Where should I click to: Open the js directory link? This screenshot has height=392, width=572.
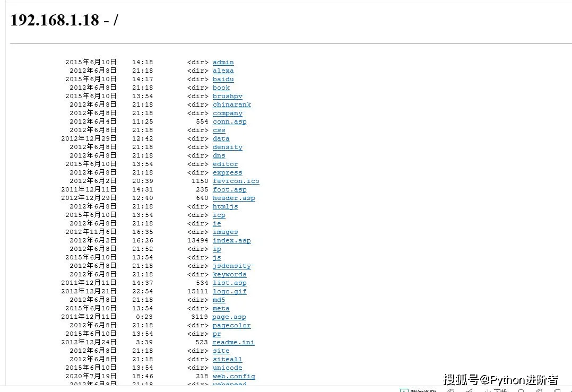(x=216, y=257)
